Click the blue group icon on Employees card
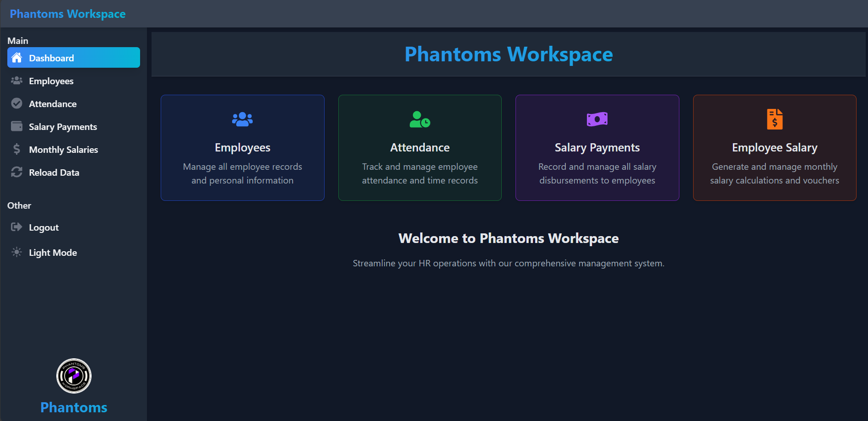 242,119
